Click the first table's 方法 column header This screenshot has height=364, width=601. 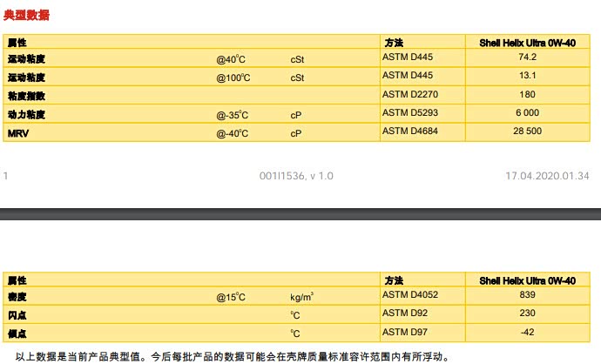coord(394,43)
